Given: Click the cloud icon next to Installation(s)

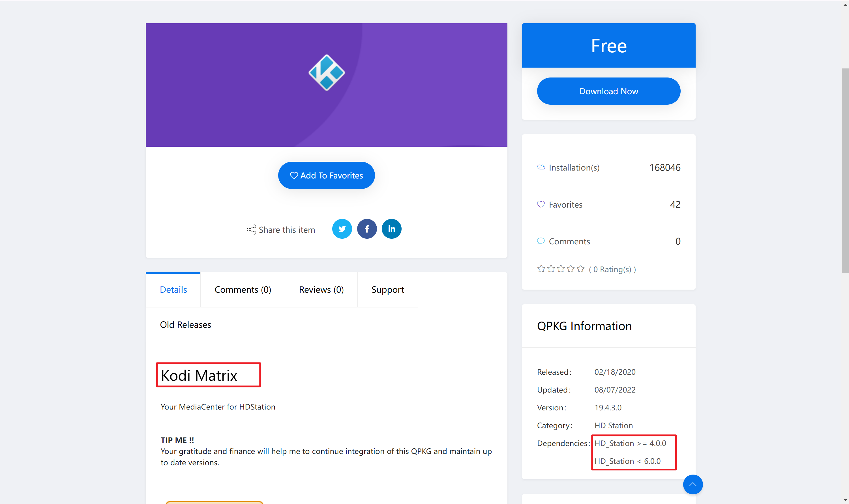Looking at the screenshot, I should pos(541,167).
